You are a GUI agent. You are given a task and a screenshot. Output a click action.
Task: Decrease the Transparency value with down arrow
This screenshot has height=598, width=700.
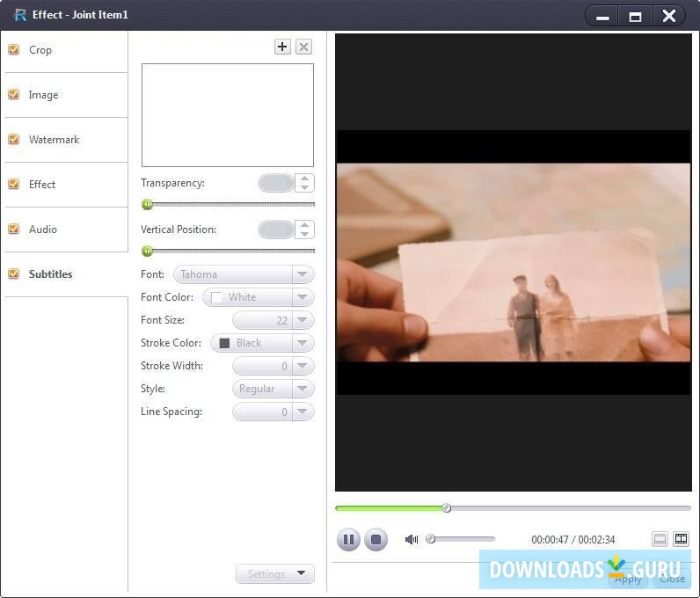(304, 187)
